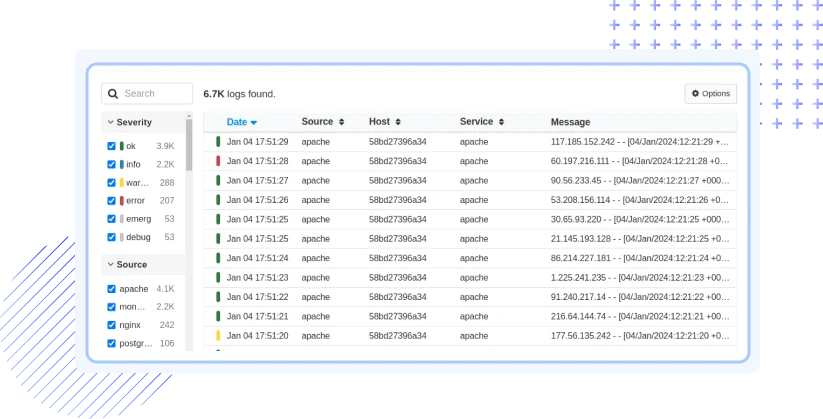This screenshot has width=823, height=419.
Task: Toggle the error severity checkbox
Action: [x=112, y=201]
